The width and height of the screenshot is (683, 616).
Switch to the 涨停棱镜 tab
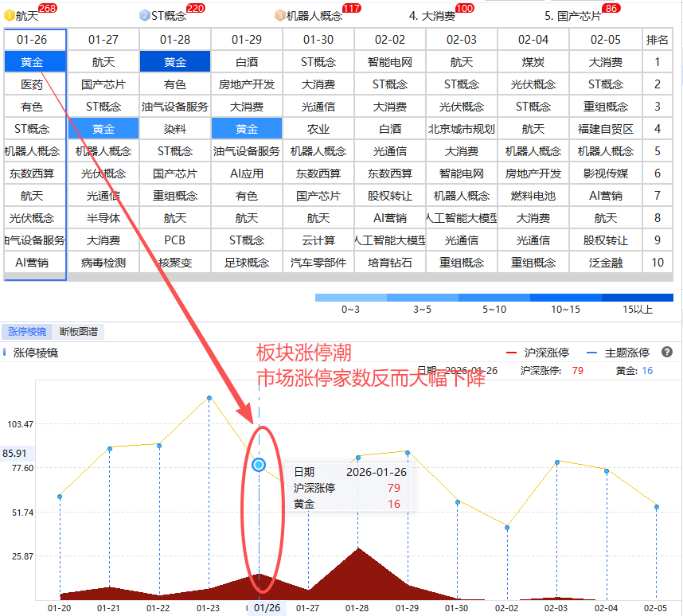[27, 332]
